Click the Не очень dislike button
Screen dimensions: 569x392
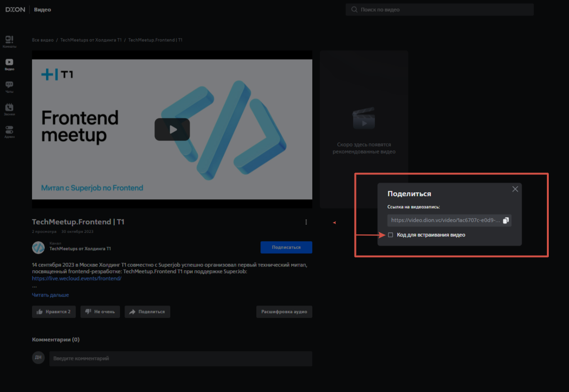pyautogui.click(x=100, y=312)
